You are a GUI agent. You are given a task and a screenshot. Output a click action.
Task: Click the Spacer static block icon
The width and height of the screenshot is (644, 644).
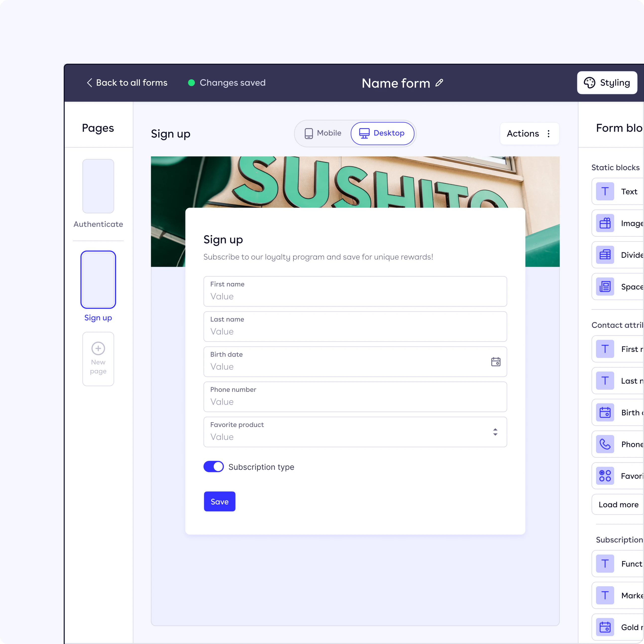[x=605, y=287]
